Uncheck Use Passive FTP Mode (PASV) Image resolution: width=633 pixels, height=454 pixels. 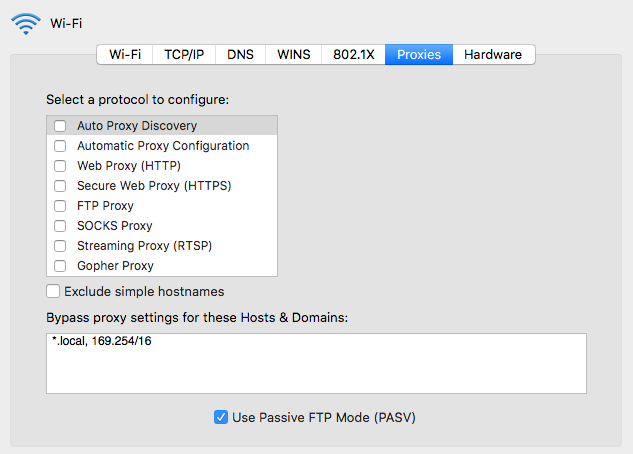(x=221, y=417)
